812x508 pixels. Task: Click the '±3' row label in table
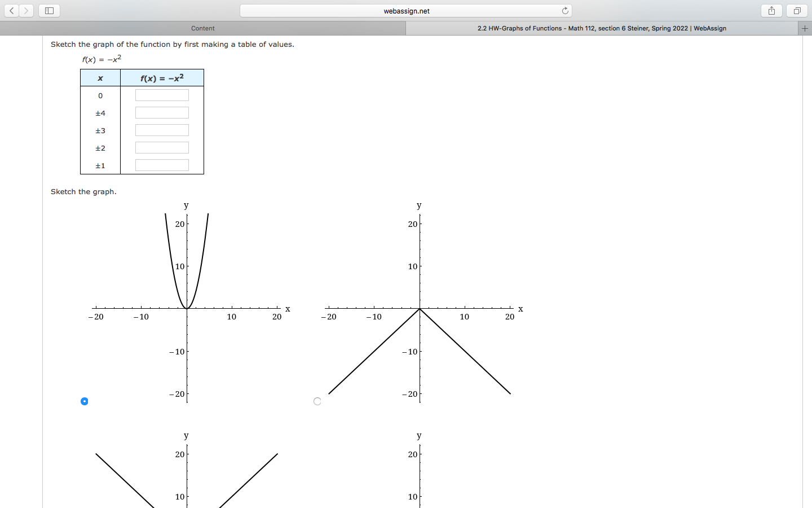point(100,130)
